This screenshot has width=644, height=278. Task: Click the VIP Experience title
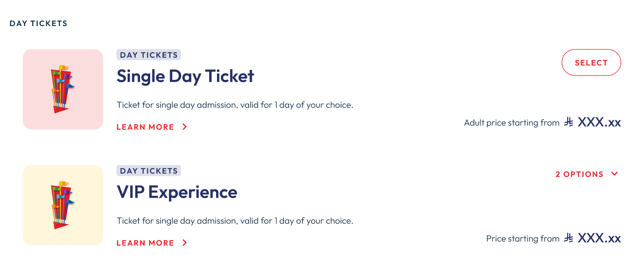177,192
